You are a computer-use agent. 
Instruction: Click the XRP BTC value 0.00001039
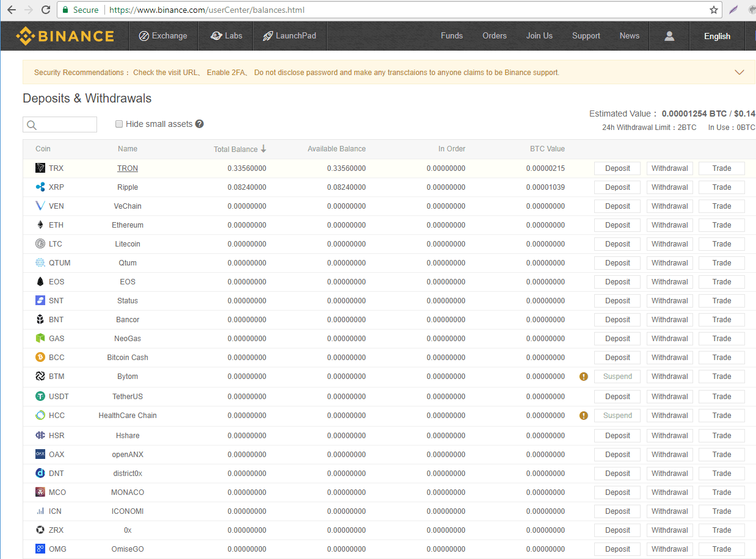tap(545, 187)
